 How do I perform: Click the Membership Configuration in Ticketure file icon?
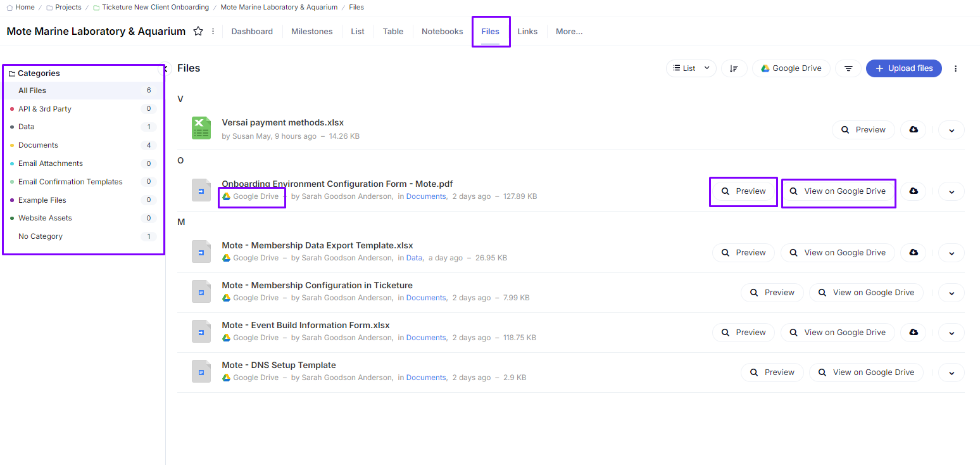201,291
